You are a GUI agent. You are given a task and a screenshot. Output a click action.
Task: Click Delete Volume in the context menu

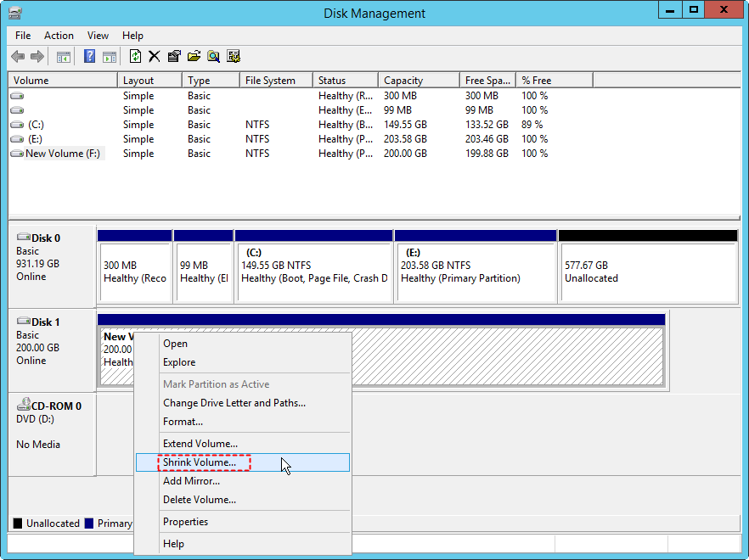(200, 500)
